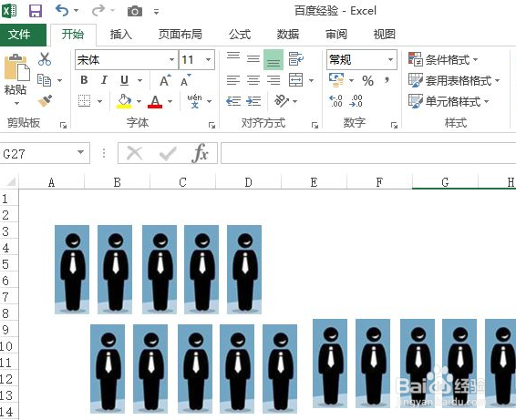The image size is (516, 420).
Task: Open the 审阅 tab
Action: click(x=336, y=35)
